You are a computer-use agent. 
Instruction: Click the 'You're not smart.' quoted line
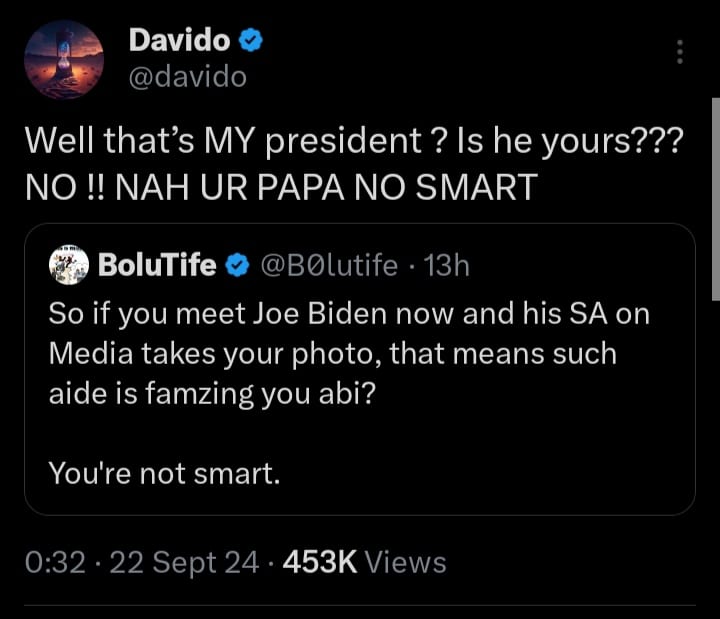[165, 473]
